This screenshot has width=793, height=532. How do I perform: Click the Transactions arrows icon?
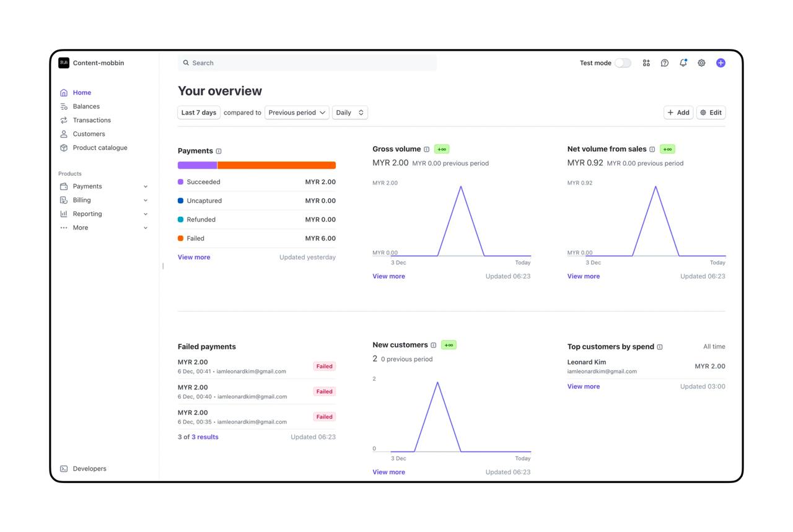point(64,120)
